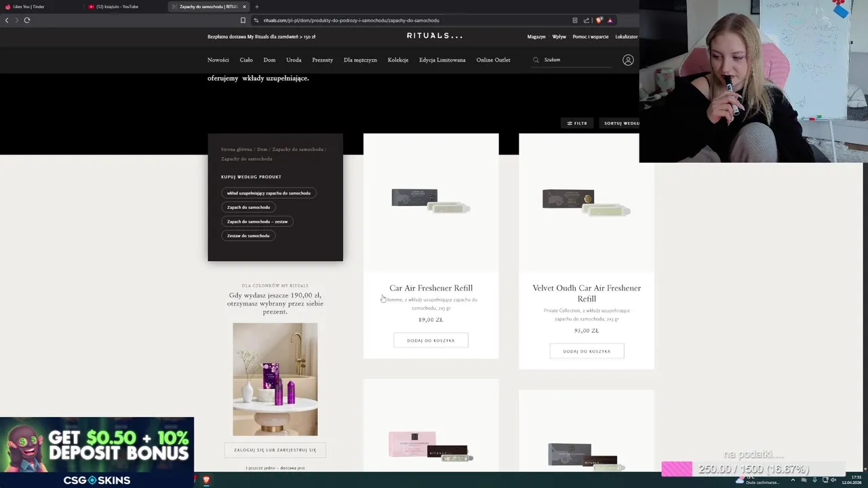Image resolution: width=868 pixels, height=488 pixels.
Task: Open the FILTR filter button
Action: click(x=577, y=123)
